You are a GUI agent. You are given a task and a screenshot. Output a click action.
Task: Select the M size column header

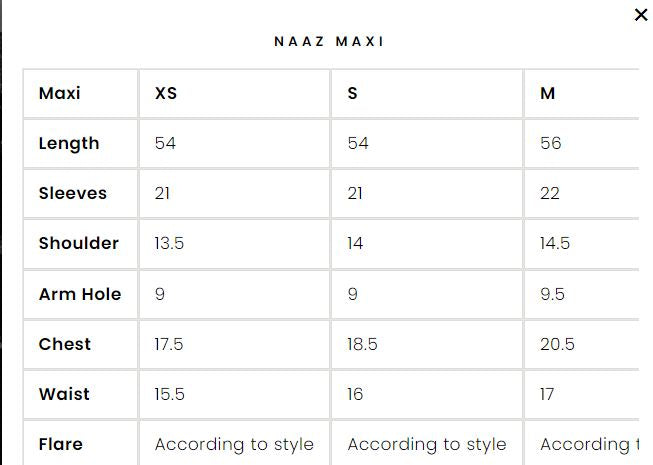(x=548, y=93)
